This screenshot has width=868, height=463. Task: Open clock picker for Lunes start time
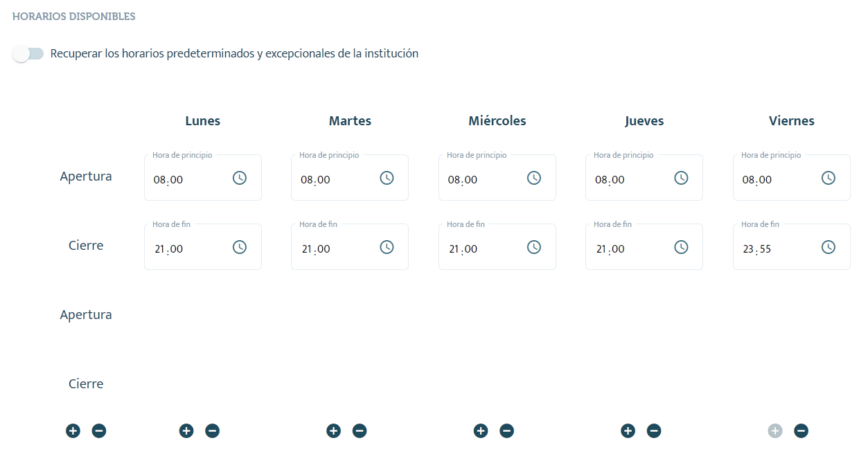click(x=240, y=178)
